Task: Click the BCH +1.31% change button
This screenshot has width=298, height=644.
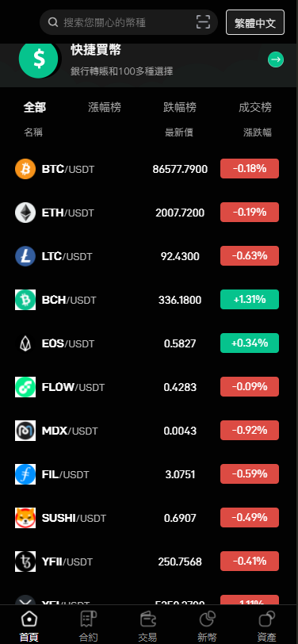Action: click(x=250, y=300)
